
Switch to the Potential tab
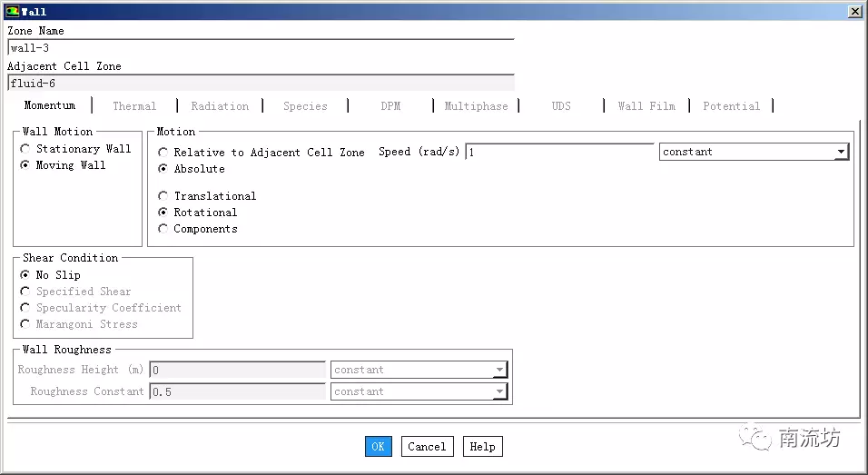coord(731,105)
